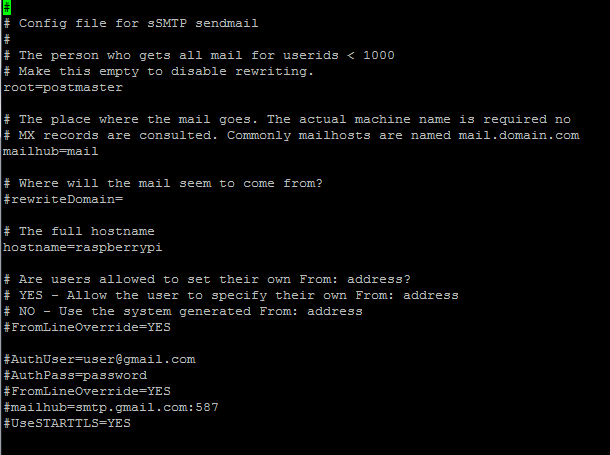The image size is (610, 455).
Task: Click the second #FromLineOverride=YES line
Action: 87,391
